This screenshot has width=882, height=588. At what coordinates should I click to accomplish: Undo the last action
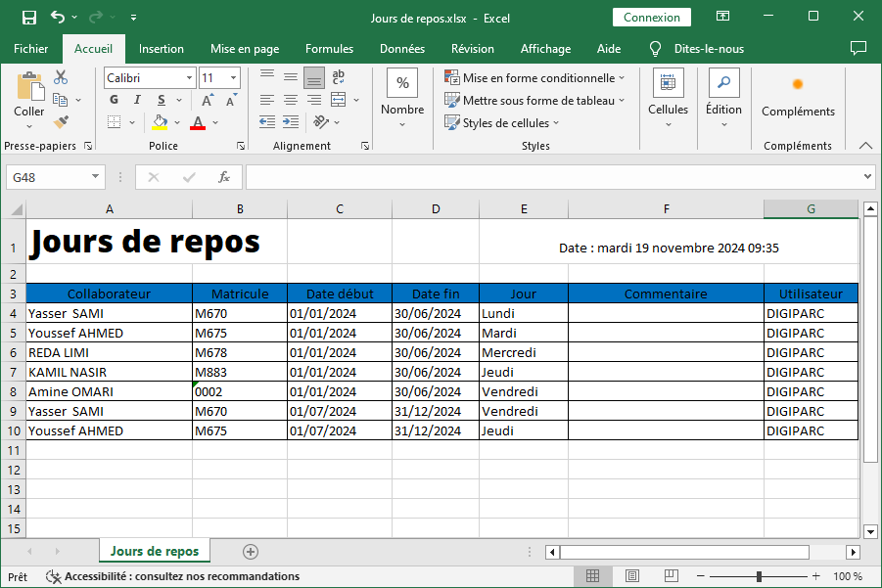[58, 17]
